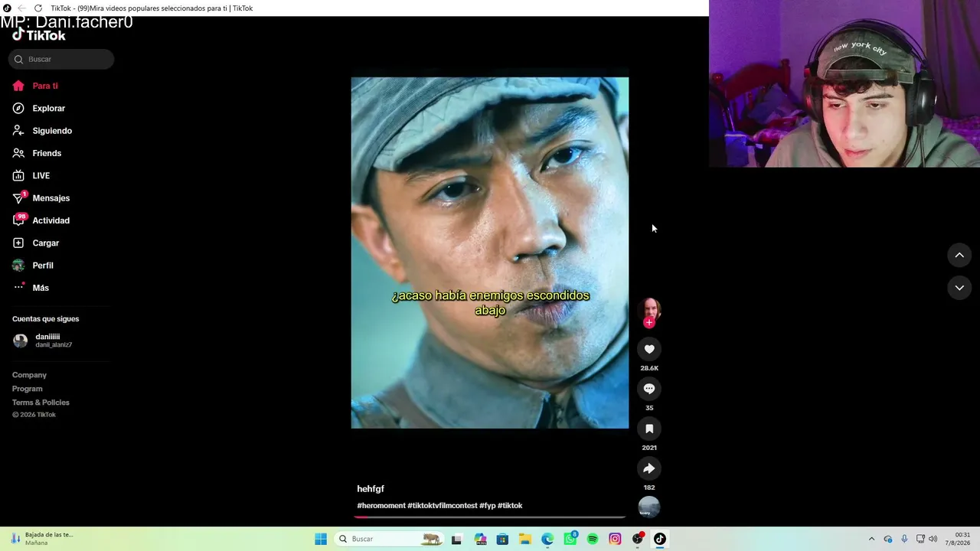The height and width of the screenshot is (551, 980).
Task: Open the video author's avatar
Action: click(x=649, y=308)
